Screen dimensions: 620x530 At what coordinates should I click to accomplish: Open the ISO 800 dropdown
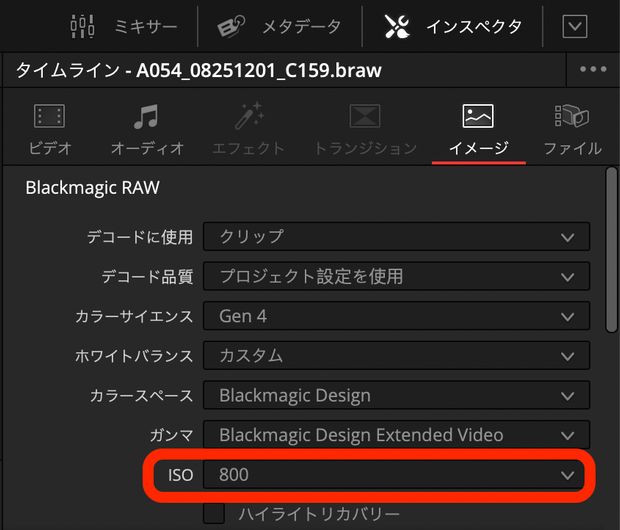tap(394, 474)
